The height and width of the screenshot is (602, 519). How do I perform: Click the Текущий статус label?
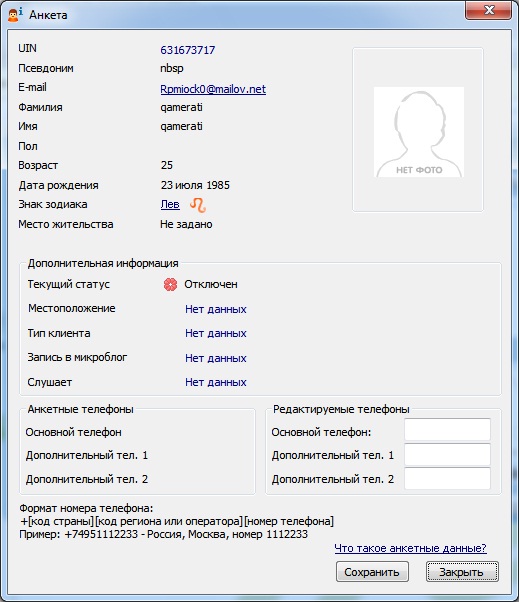[x=69, y=284]
